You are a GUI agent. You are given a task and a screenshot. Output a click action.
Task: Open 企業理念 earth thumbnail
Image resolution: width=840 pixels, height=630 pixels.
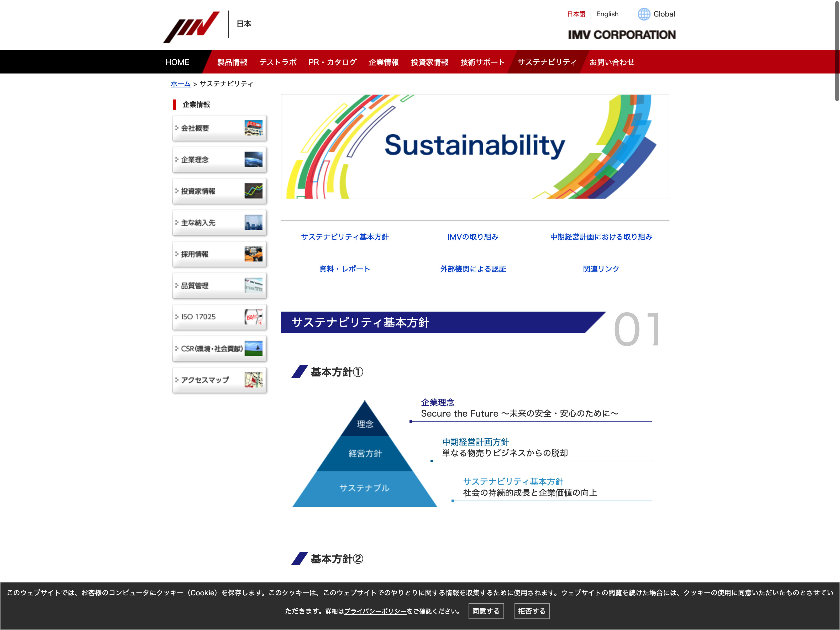click(x=253, y=160)
